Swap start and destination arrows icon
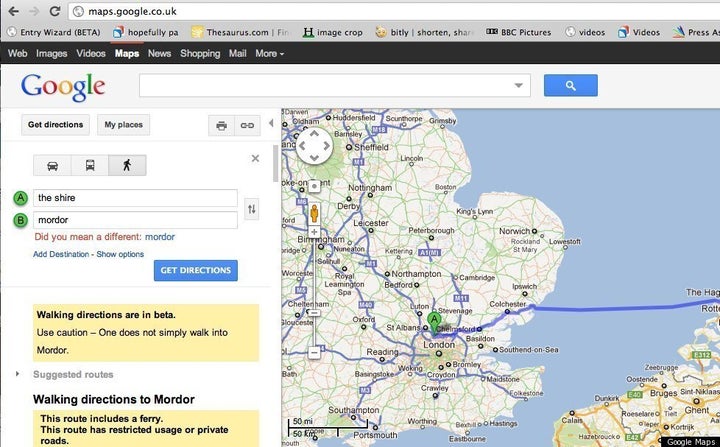 (252, 209)
